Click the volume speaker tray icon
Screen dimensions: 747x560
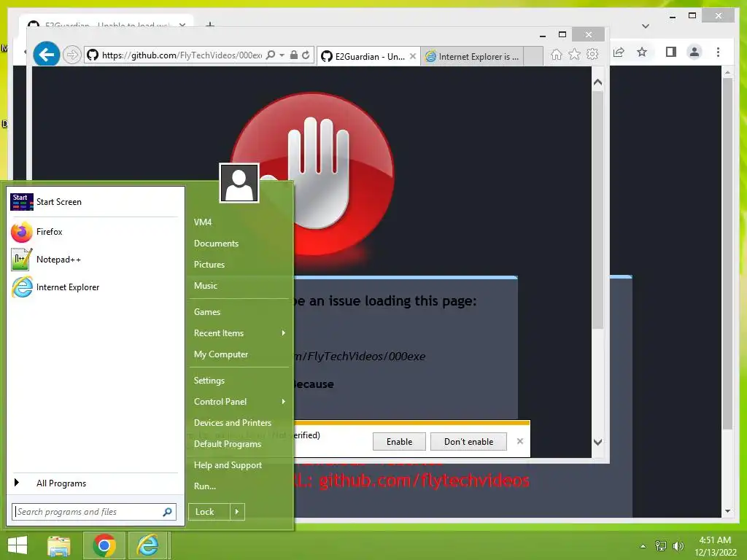[678, 546]
